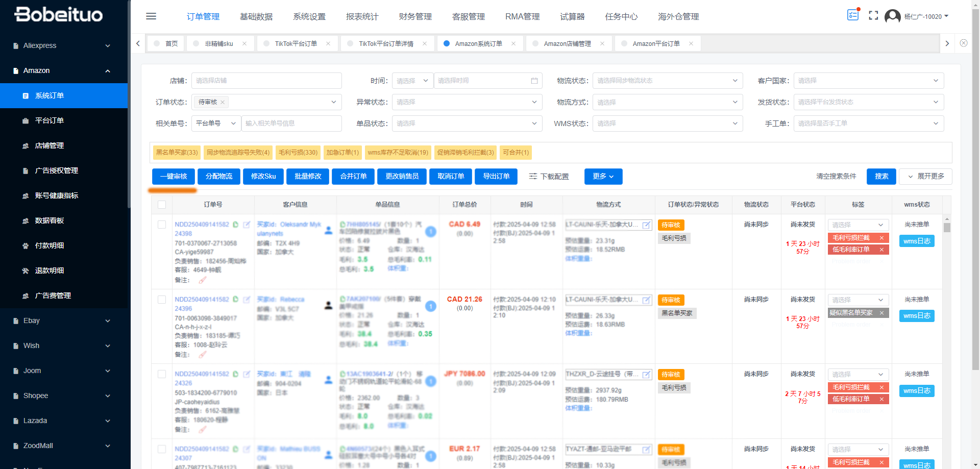Screen dimensions: 980x469
Task: Click the calendar icon in time field
Action: point(534,81)
